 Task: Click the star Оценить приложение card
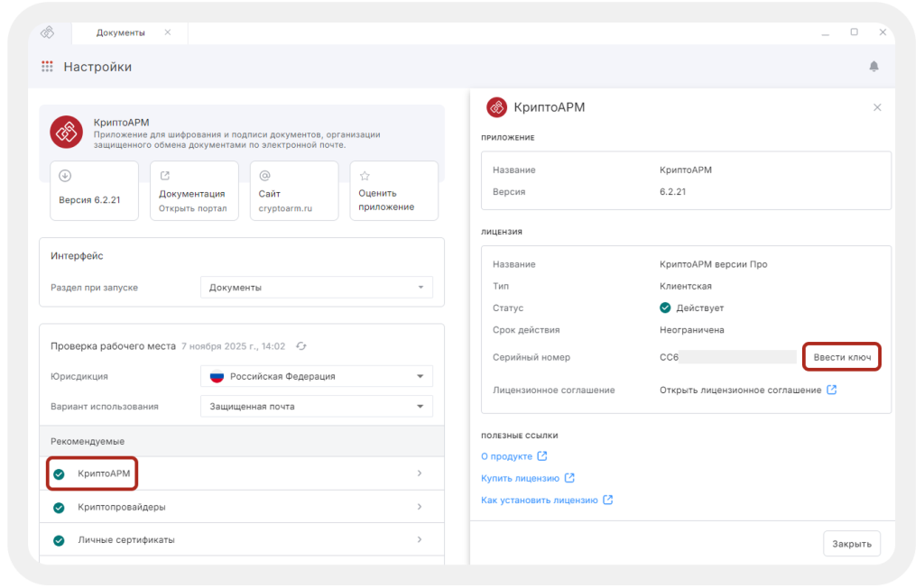click(x=393, y=191)
